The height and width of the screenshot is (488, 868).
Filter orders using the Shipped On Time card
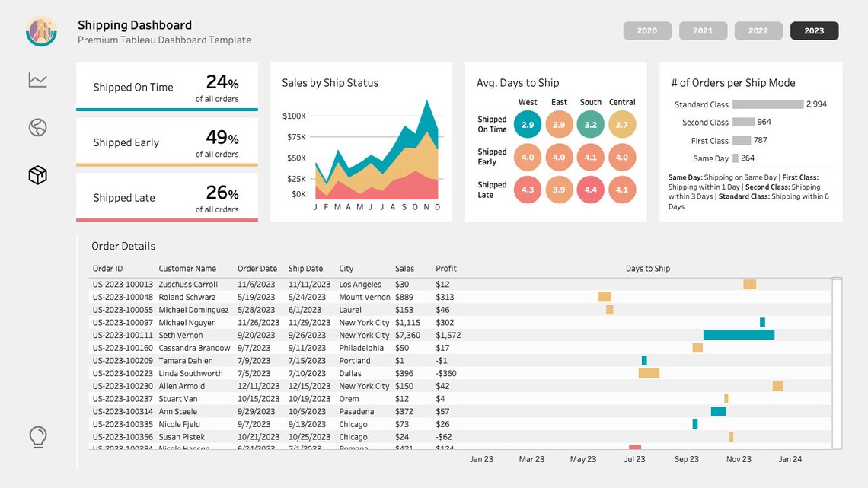click(x=167, y=87)
